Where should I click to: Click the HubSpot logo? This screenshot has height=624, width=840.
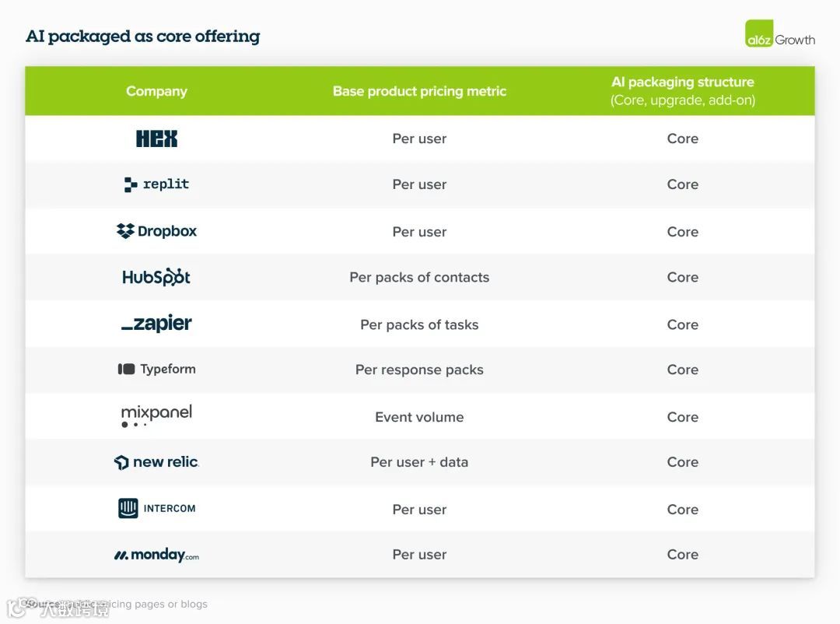pos(156,277)
